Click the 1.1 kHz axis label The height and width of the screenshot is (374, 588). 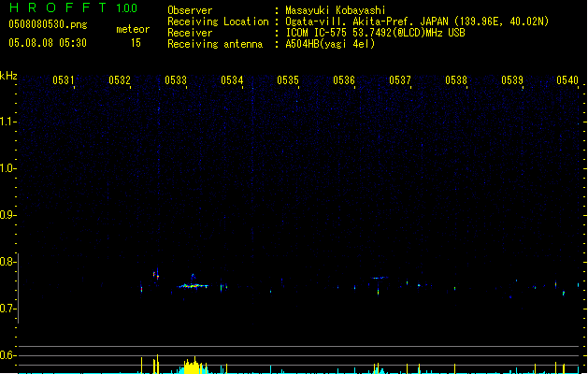point(7,122)
